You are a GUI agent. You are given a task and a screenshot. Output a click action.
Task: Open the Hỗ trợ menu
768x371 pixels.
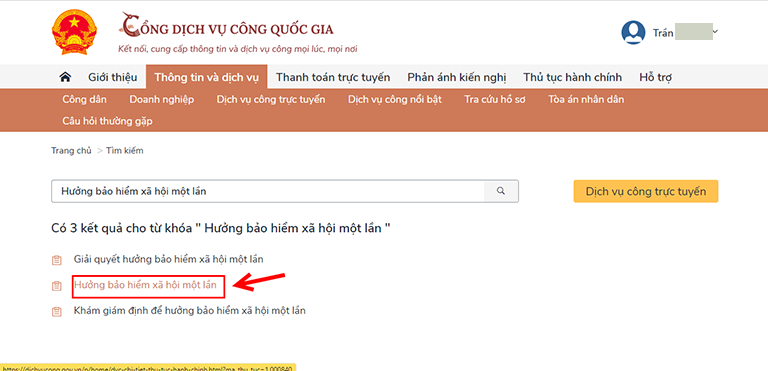point(655,77)
